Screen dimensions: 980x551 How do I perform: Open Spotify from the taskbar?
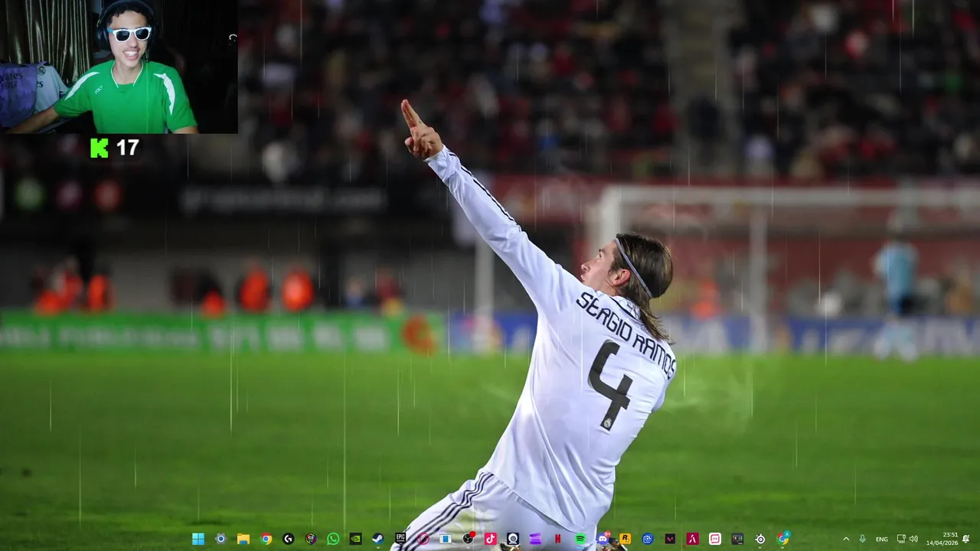[580, 539]
